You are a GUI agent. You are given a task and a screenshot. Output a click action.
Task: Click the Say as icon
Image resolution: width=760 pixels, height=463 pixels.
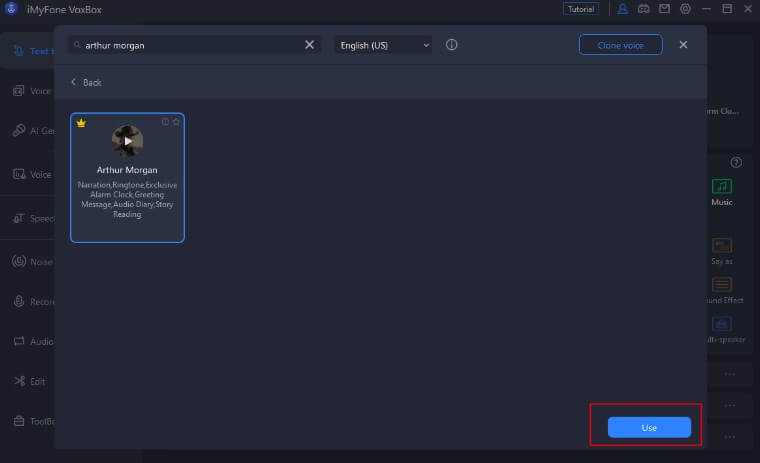[x=722, y=245]
